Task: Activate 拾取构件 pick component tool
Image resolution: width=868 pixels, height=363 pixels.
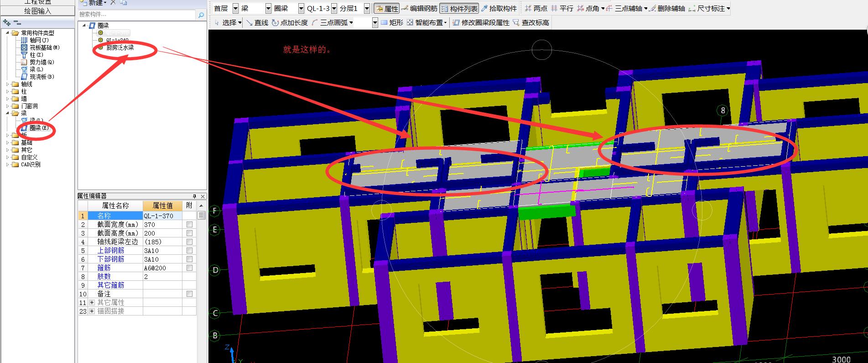Action: 499,9
